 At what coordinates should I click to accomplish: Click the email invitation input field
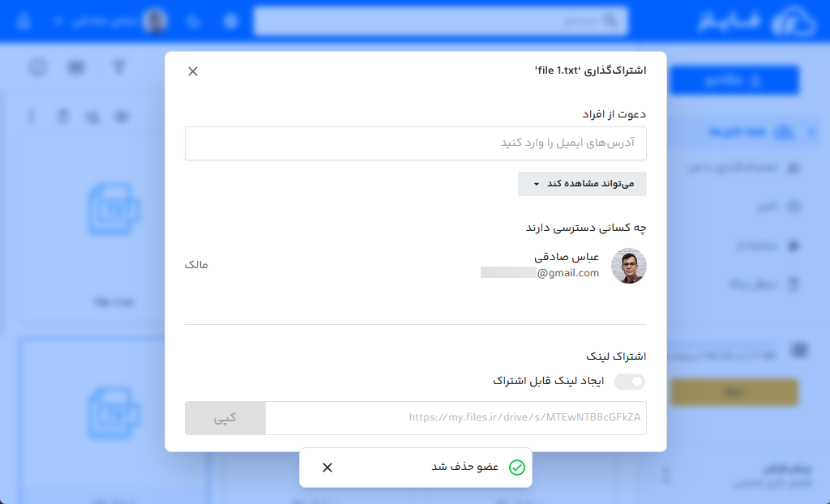coord(415,143)
